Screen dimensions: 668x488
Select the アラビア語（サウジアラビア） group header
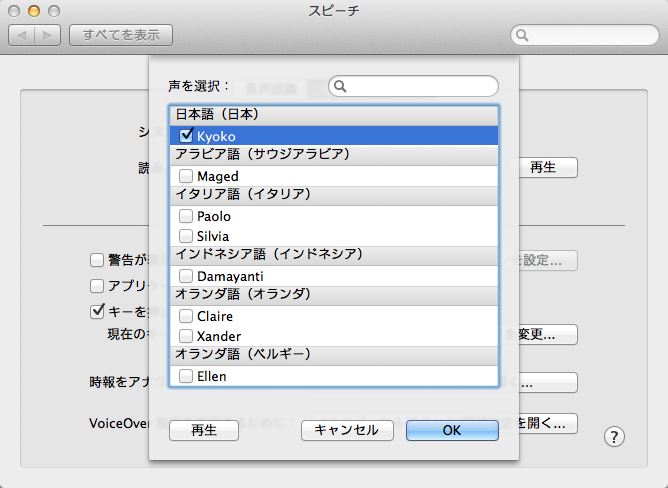(334, 154)
